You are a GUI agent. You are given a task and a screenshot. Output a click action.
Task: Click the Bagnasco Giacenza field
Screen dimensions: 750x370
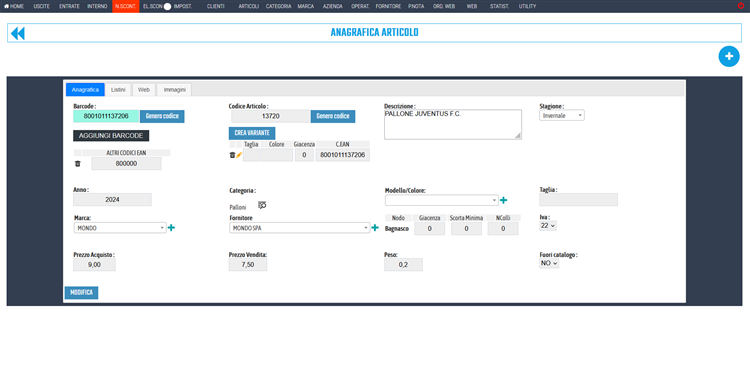(430, 229)
